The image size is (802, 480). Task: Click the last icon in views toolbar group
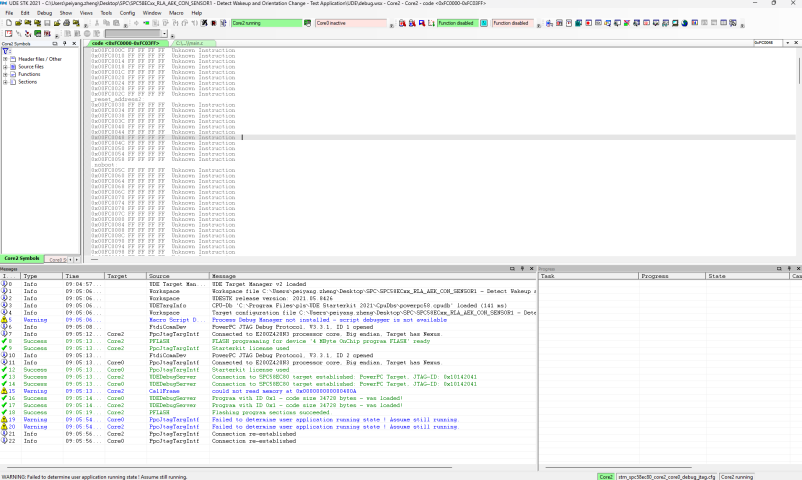click(733, 23)
